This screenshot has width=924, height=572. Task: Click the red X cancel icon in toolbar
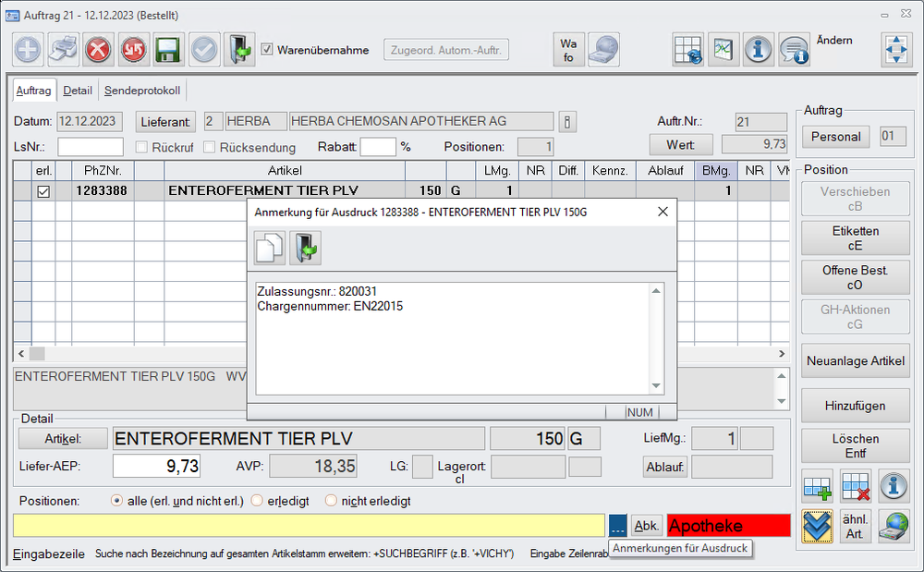[98, 50]
